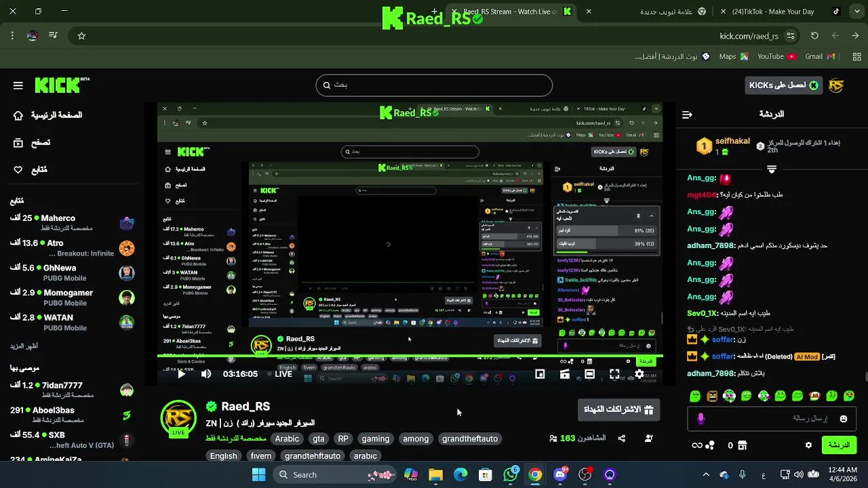Open the Following sidebar item
868x488 pixels.
click(x=31, y=169)
